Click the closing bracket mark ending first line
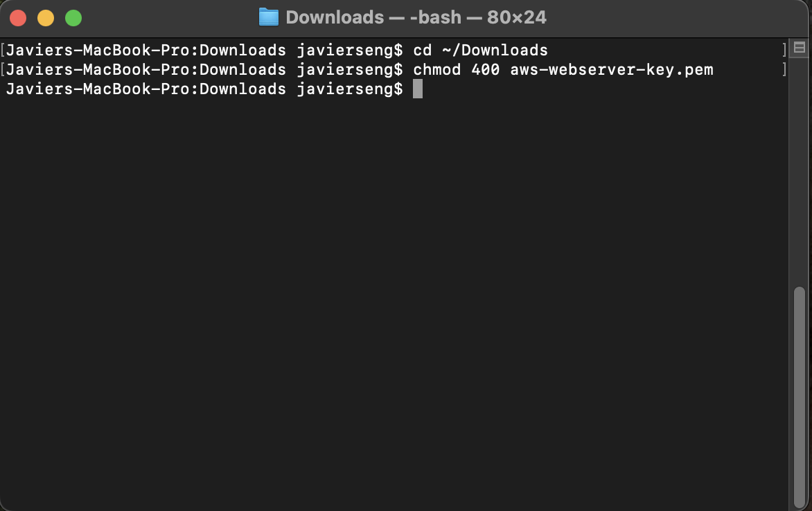This screenshot has width=812, height=511. tap(784, 51)
